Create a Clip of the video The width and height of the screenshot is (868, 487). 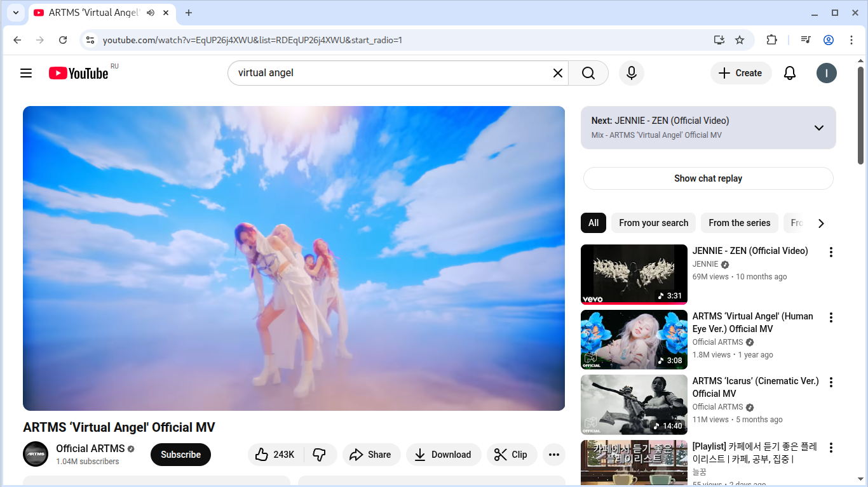click(x=512, y=455)
